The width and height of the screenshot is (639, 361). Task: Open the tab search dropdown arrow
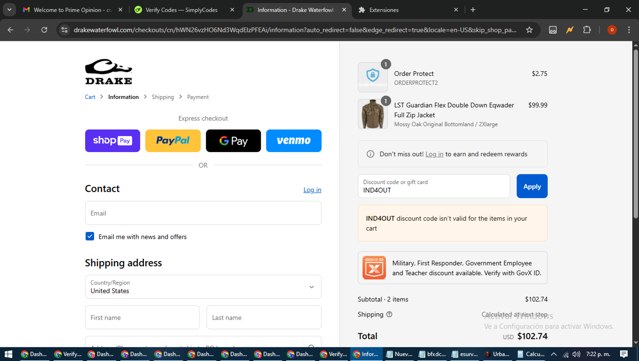coord(9,10)
